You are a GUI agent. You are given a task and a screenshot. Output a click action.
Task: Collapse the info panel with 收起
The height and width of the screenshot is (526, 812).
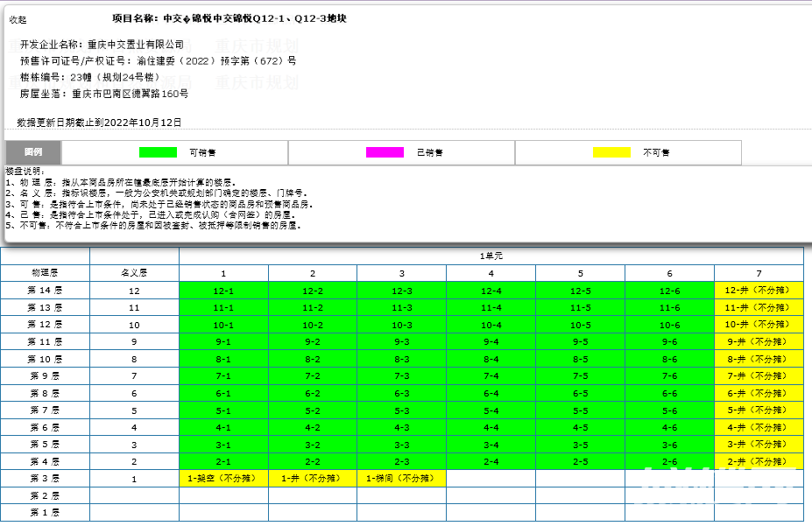[x=18, y=19]
